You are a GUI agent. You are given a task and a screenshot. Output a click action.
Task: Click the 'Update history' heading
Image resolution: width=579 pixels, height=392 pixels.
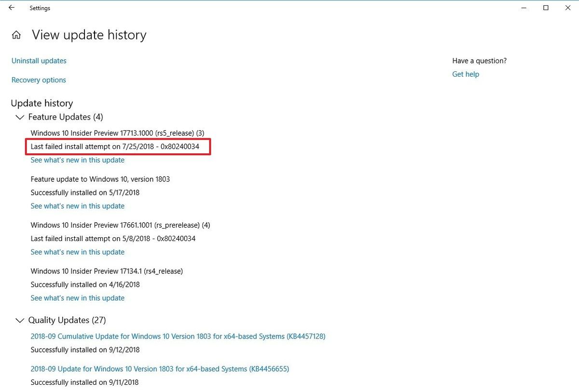coord(42,103)
